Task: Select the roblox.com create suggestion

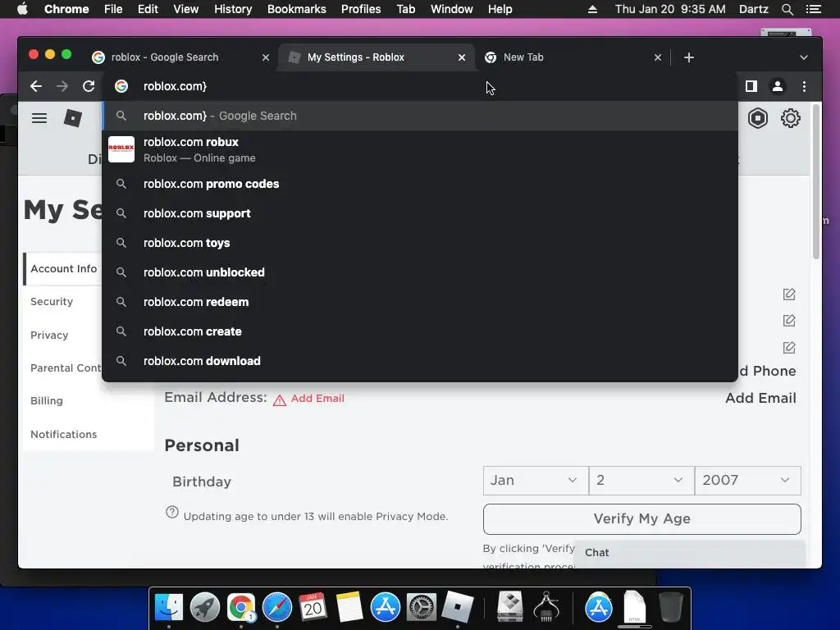Action: pyautogui.click(x=420, y=331)
